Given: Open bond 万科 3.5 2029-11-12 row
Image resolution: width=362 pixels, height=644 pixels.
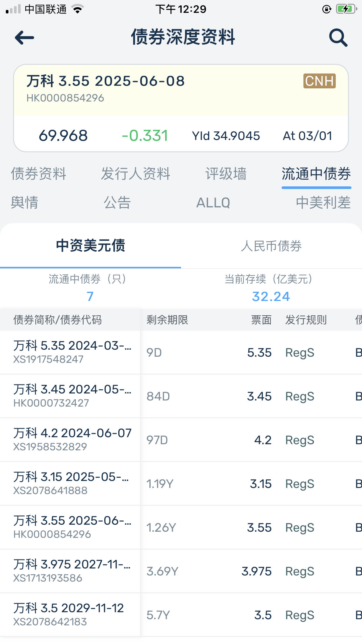Looking at the screenshot, I should [69, 615].
